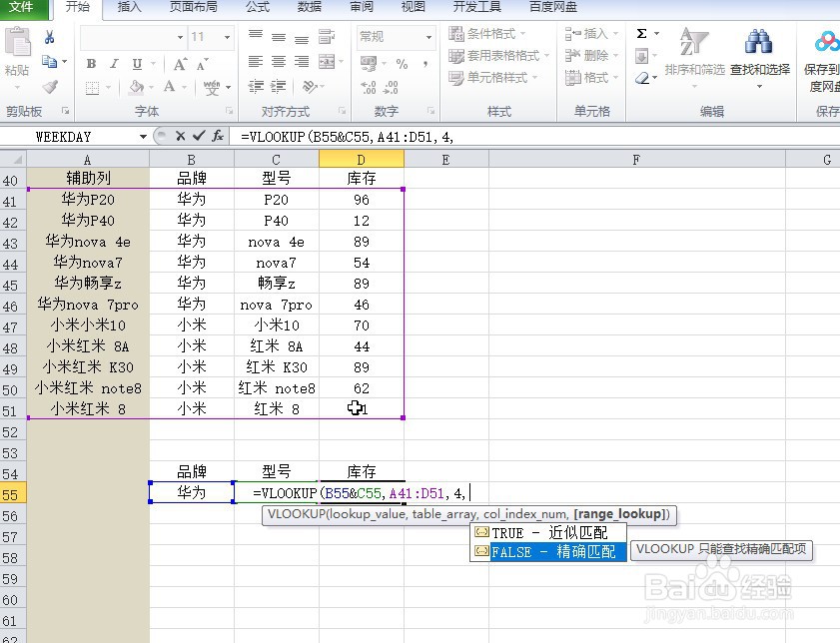Switch to the 插入 ribbon tab

pos(129,7)
